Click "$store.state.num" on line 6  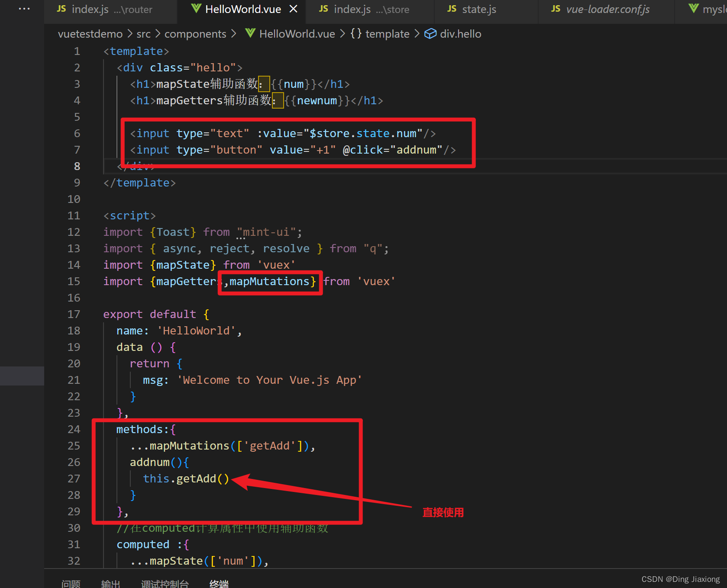click(x=363, y=134)
